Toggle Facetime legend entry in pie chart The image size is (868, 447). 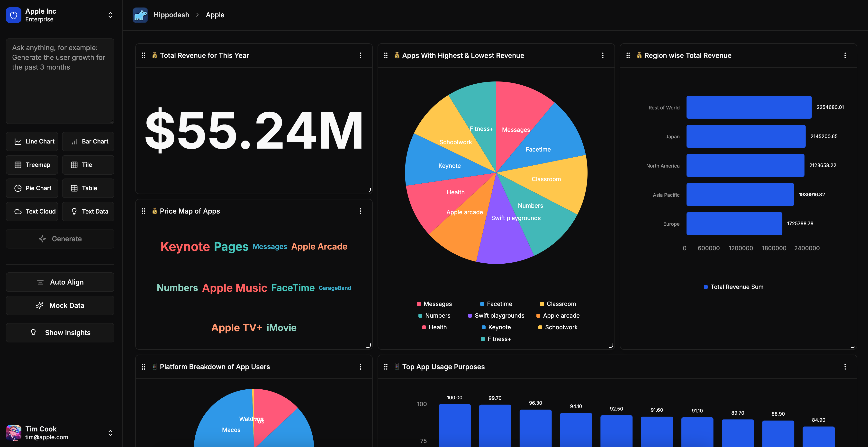[x=496, y=304]
